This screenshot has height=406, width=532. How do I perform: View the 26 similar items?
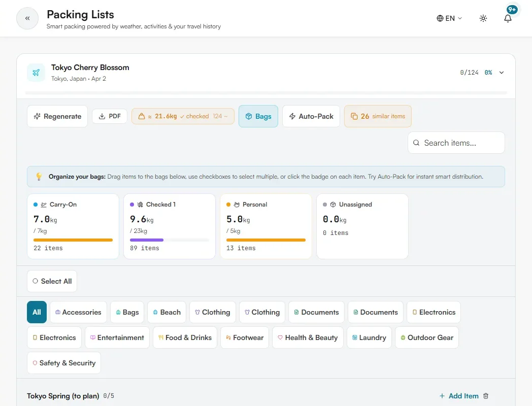(378, 116)
